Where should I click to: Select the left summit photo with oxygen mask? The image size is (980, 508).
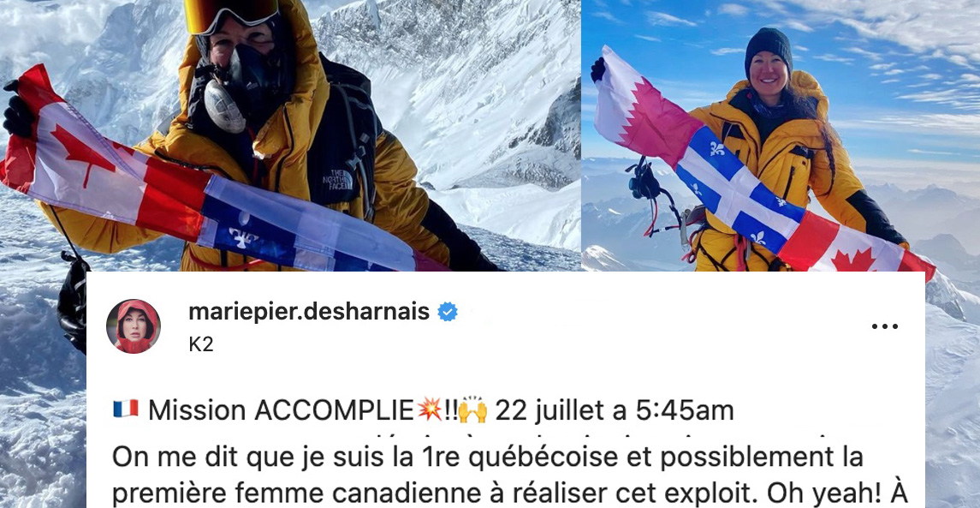tap(290, 135)
